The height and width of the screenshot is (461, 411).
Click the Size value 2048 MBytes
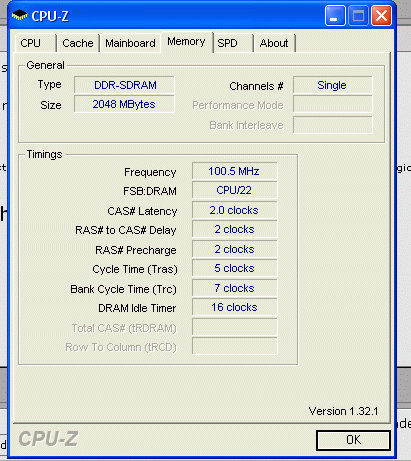[124, 104]
